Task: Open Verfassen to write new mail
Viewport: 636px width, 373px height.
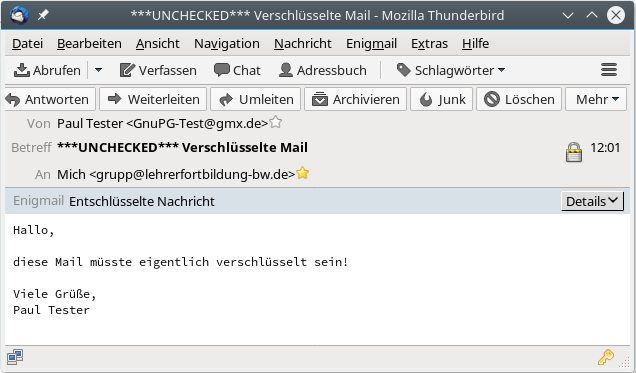Action: tap(158, 70)
